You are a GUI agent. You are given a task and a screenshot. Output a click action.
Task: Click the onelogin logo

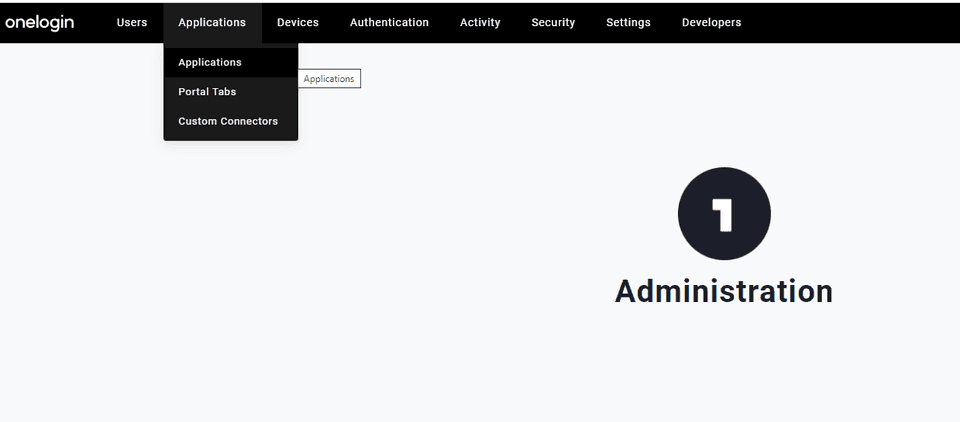coord(39,23)
